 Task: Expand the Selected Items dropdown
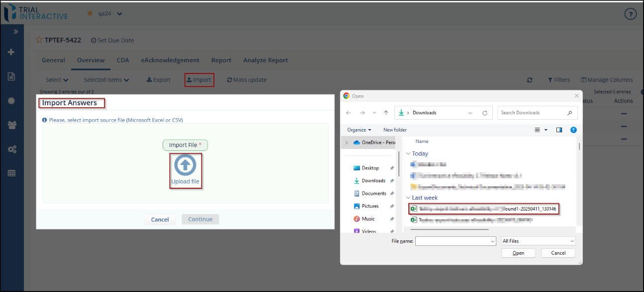click(x=106, y=80)
